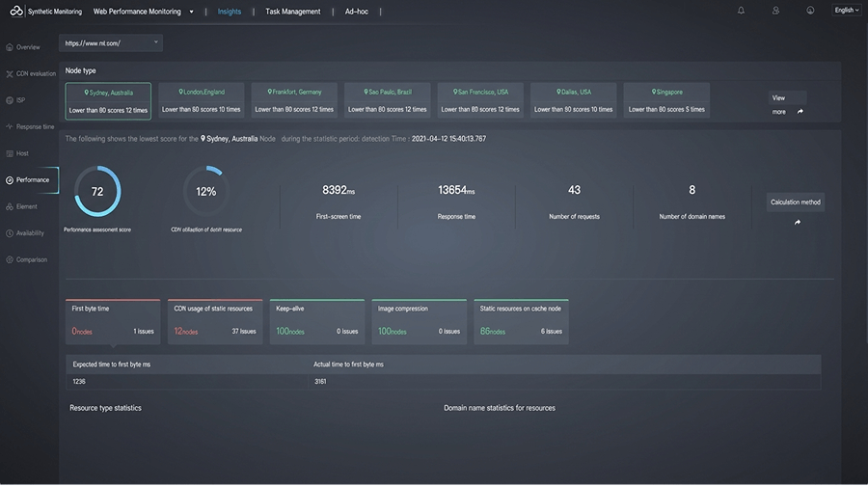Click the Number of domain names value 8
This screenshot has width=868, height=486.
click(x=692, y=190)
